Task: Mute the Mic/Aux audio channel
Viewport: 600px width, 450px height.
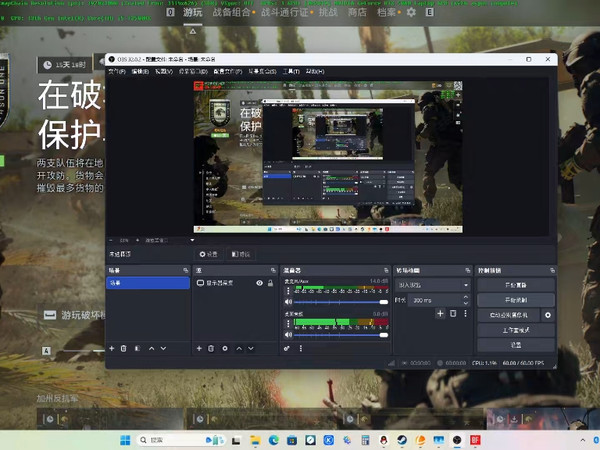Action: click(289, 302)
